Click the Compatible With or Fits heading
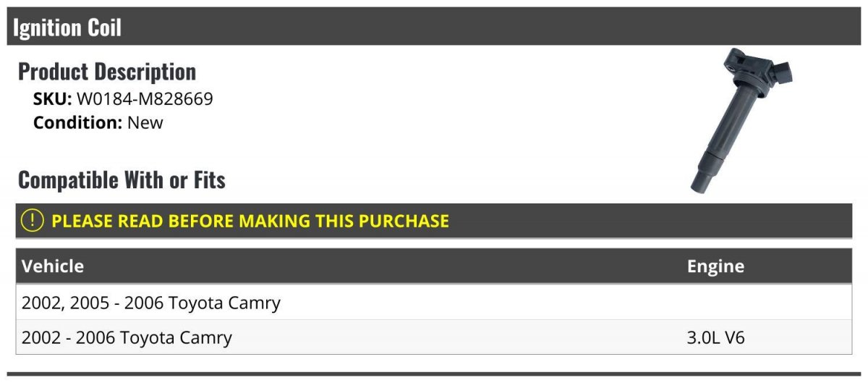Screen dimensions: 868x383 click(122, 180)
